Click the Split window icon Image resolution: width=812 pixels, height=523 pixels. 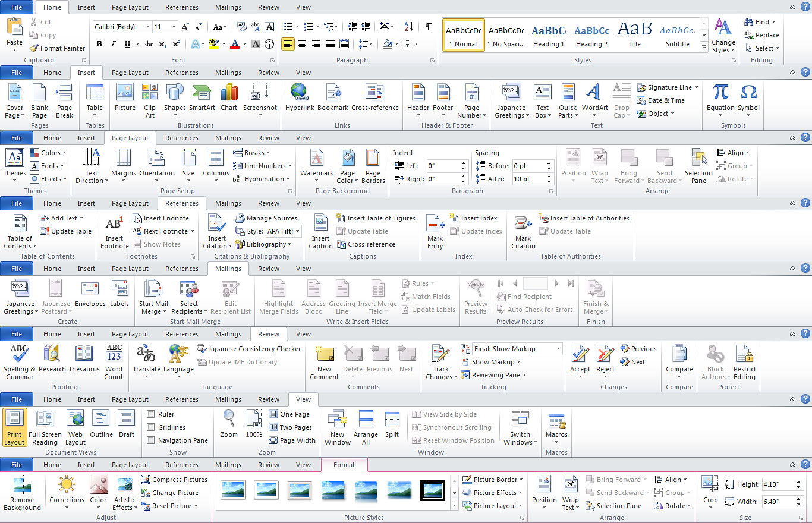(392, 419)
